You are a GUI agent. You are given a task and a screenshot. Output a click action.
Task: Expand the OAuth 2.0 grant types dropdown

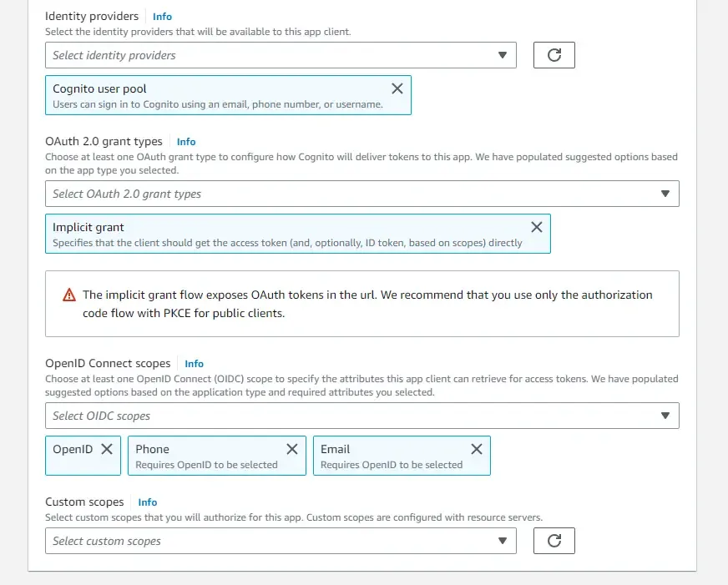[x=665, y=193]
